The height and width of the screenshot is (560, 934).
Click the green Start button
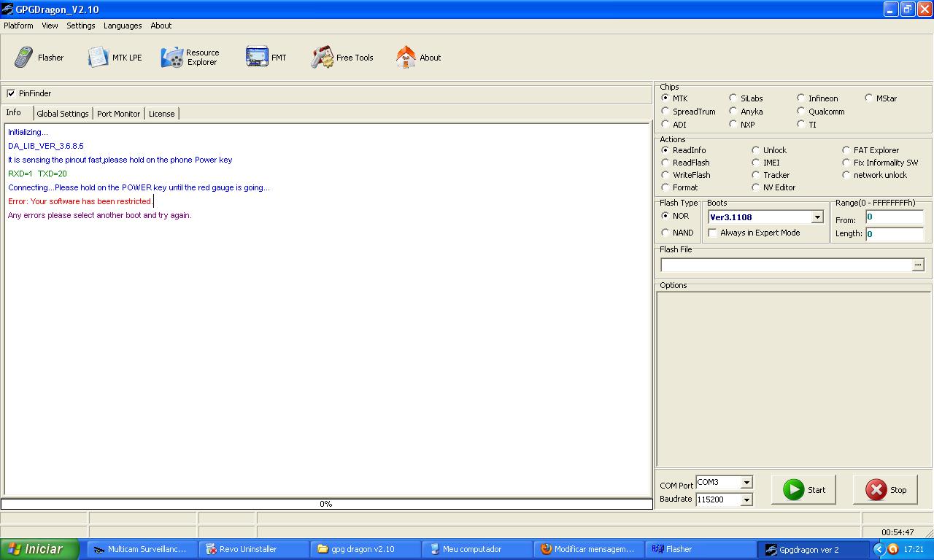coord(803,490)
